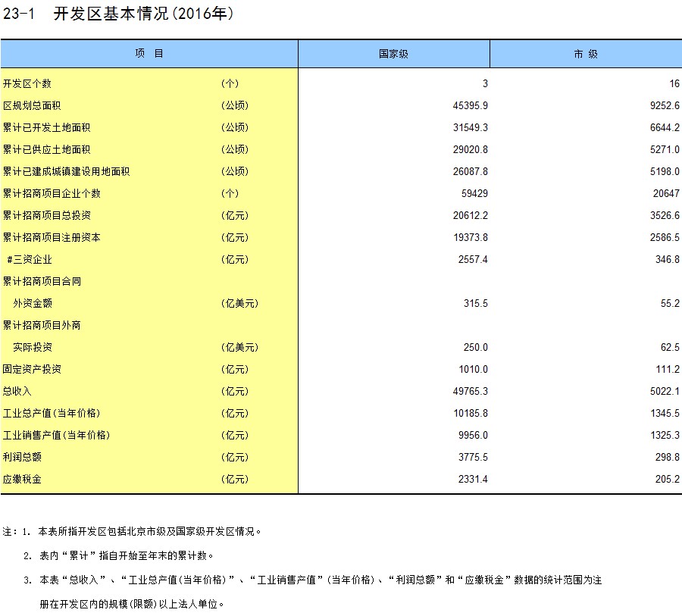Click the 项目 column header
Image resolution: width=682 pixels, height=616 pixels.
point(149,54)
